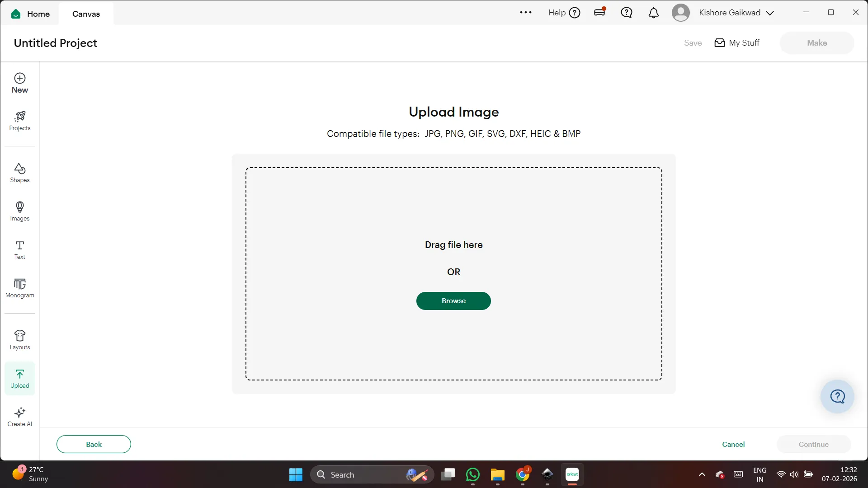Screen dimensions: 868x488
Task: Open the Layouts panel
Action: pyautogui.click(x=20, y=340)
